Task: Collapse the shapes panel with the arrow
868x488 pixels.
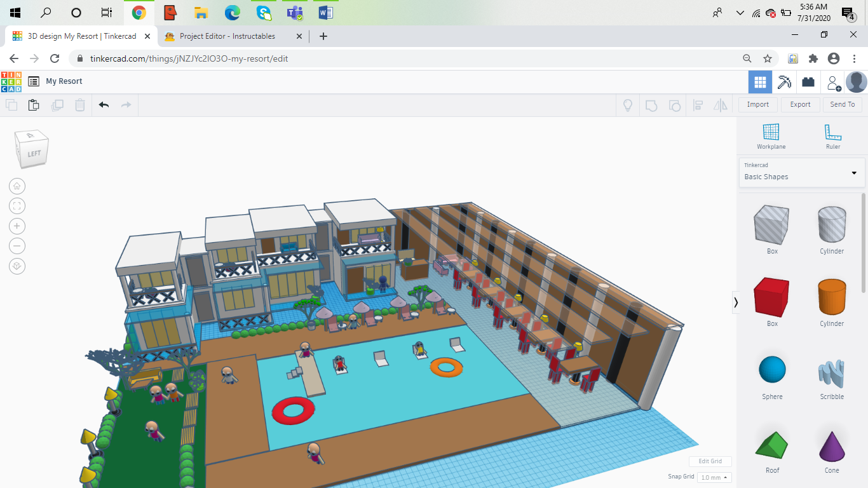Action: click(x=736, y=302)
